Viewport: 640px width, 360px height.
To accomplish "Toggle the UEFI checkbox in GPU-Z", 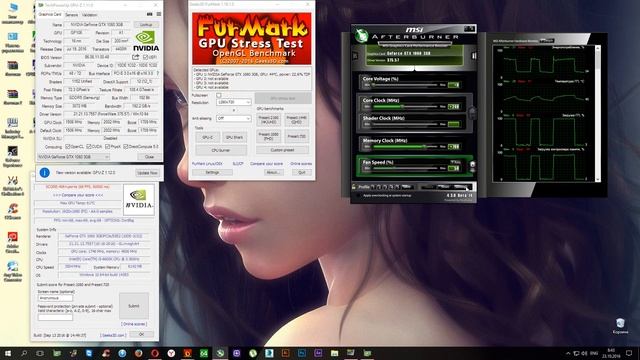I will 145,57.
